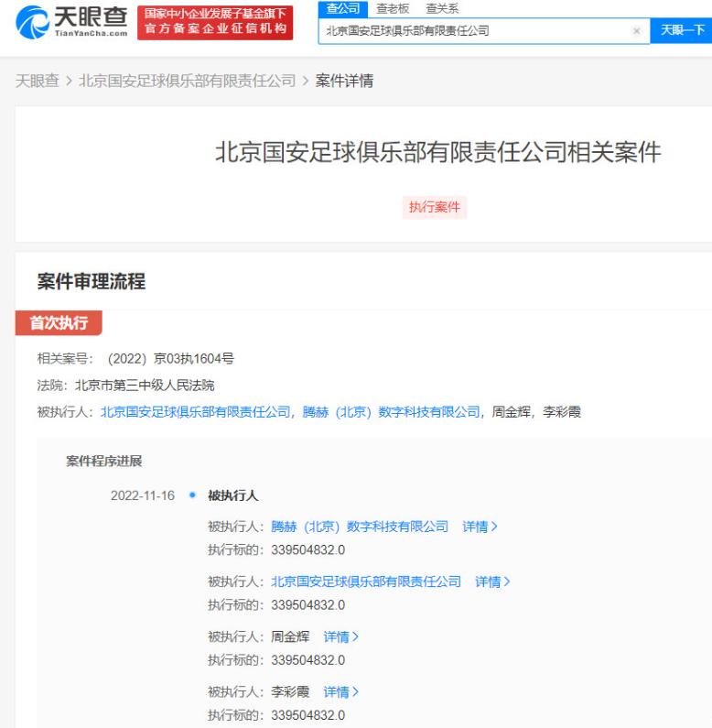Click 周金辉 in the 被执行人 summary line

(511, 412)
